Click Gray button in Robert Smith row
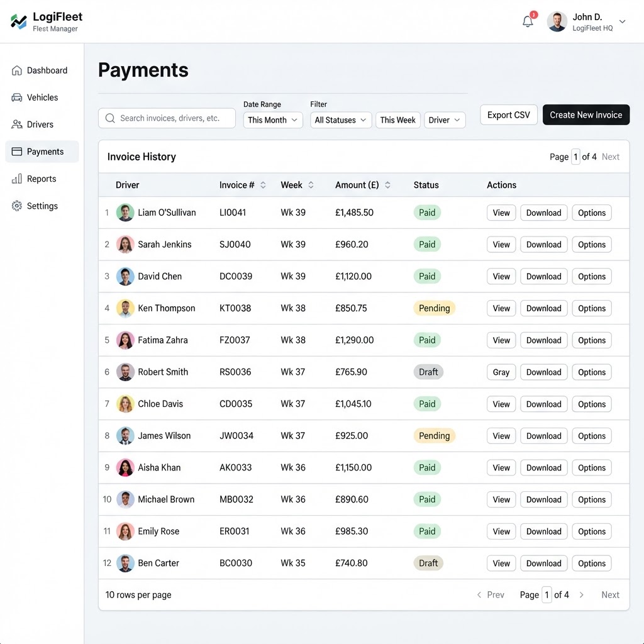The width and height of the screenshot is (644, 644). coord(501,372)
